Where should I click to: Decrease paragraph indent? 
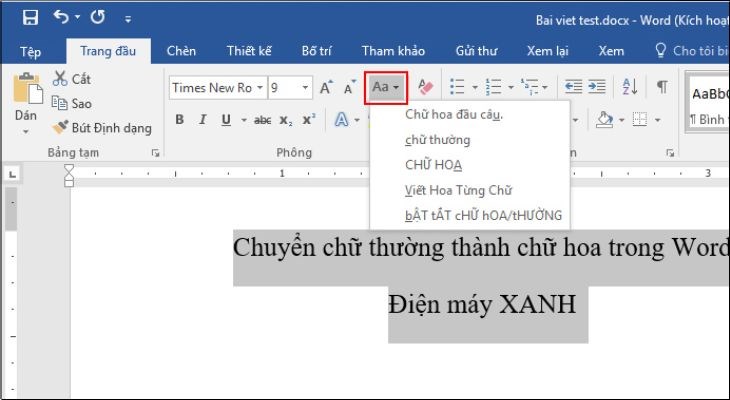coord(573,87)
